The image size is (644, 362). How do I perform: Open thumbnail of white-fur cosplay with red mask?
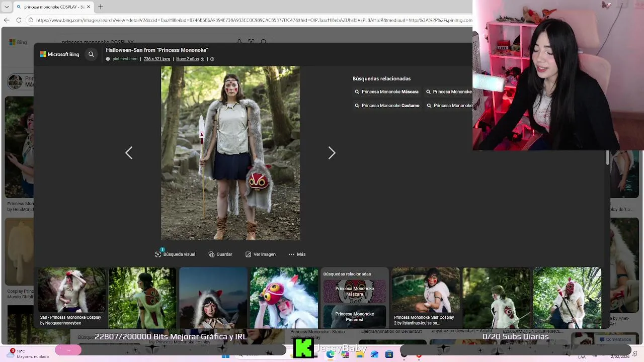[x=284, y=298]
